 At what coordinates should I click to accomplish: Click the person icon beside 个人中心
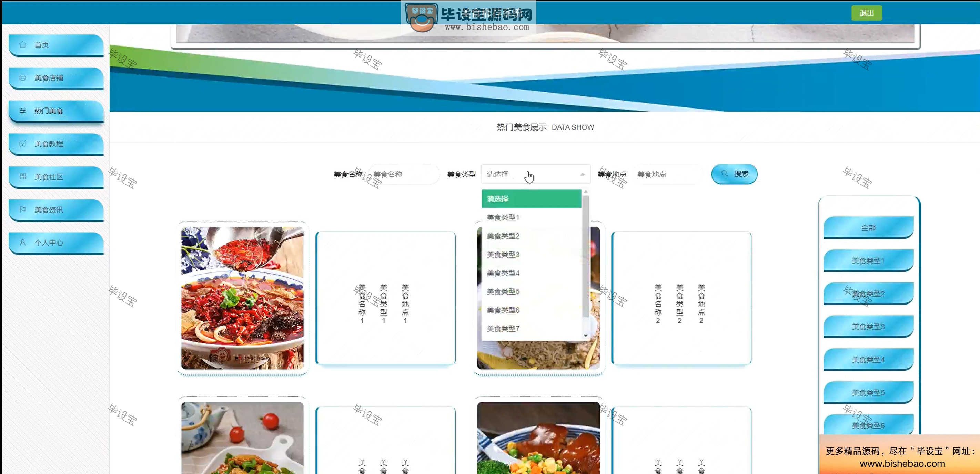22,243
